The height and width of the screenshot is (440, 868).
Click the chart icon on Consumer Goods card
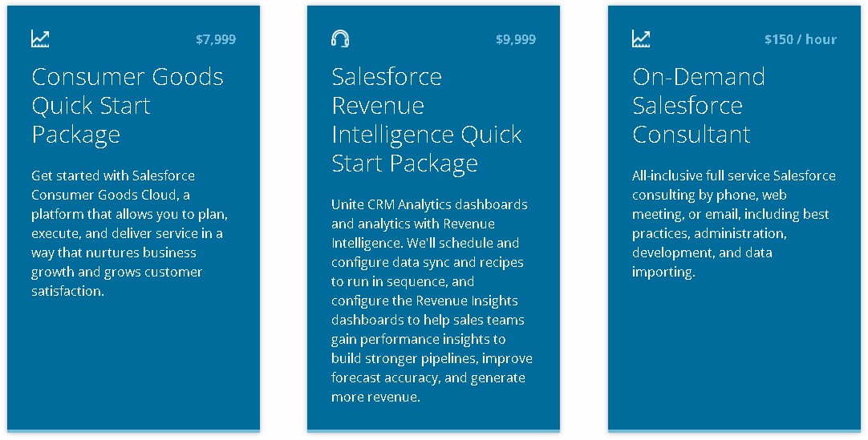pyautogui.click(x=40, y=38)
